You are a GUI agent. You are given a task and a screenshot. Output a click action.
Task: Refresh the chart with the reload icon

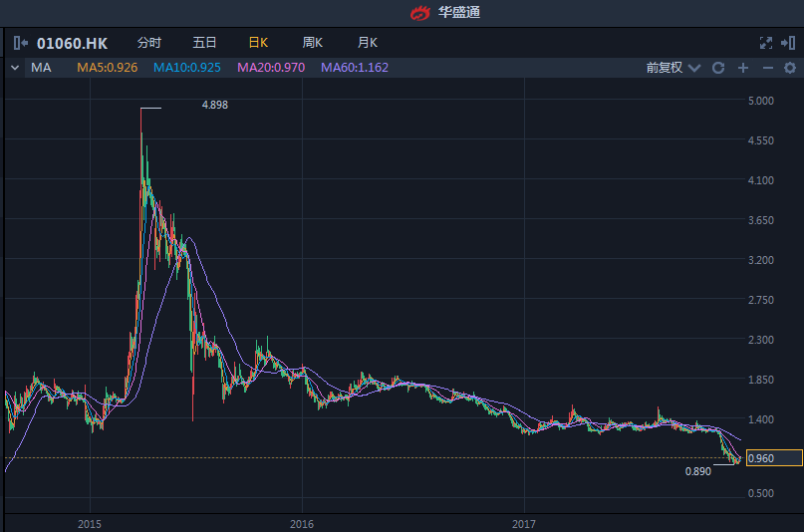718,68
